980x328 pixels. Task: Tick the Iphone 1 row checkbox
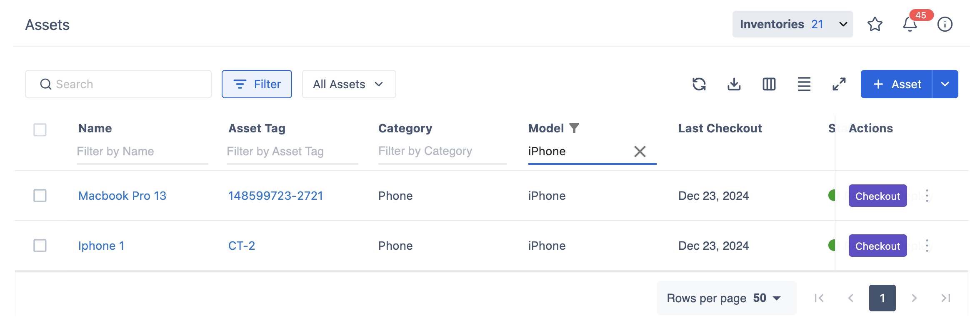(x=40, y=246)
